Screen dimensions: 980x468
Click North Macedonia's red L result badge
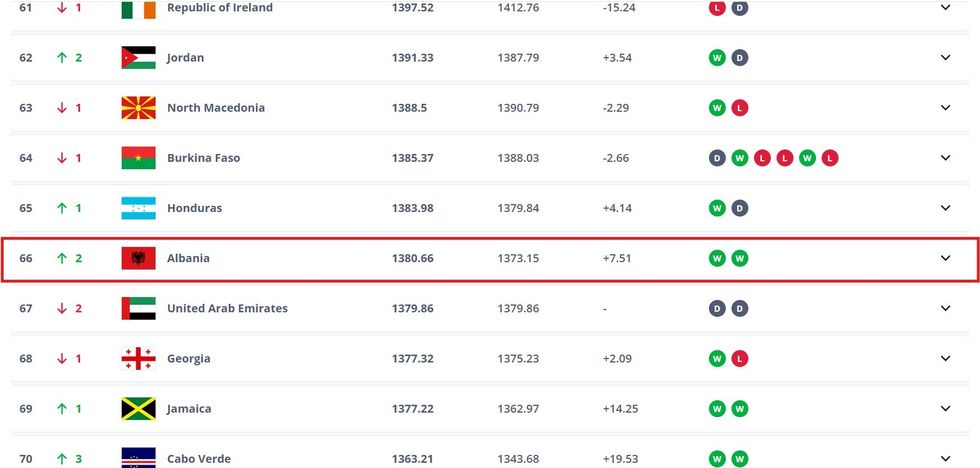click(x=739, y=108)
